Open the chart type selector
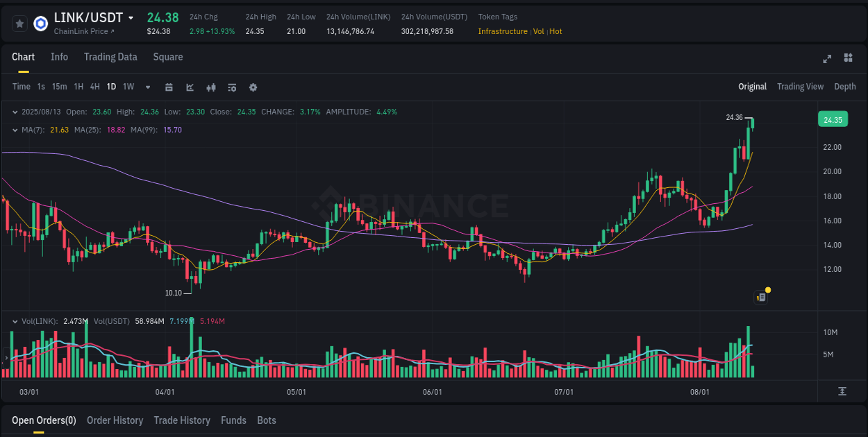 [190, 87]
